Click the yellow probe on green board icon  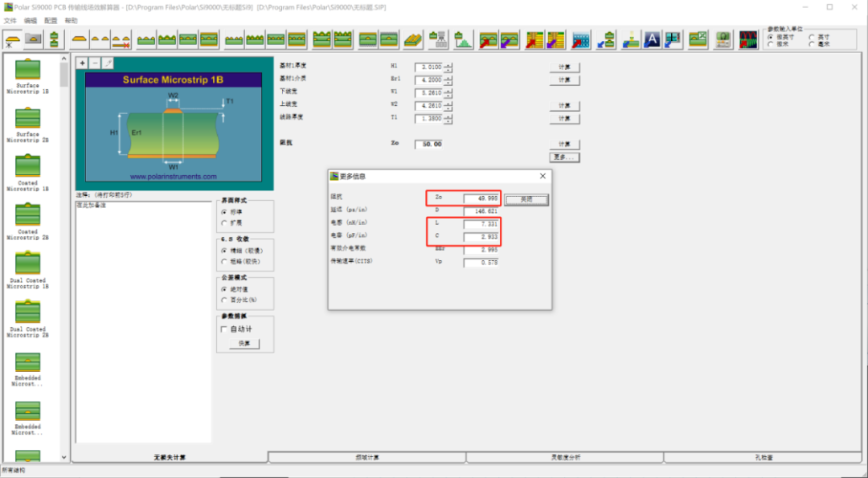pos(631,40)
